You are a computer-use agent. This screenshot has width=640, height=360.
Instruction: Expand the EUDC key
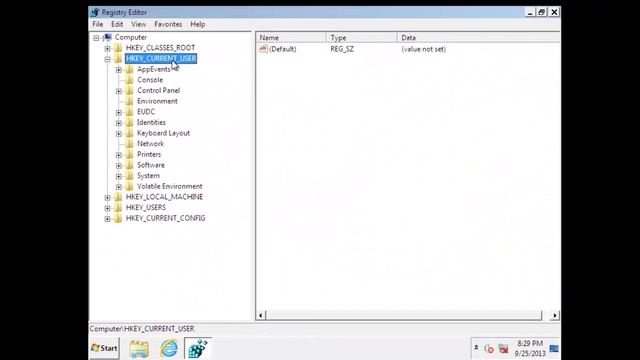(x=119, y=112)
